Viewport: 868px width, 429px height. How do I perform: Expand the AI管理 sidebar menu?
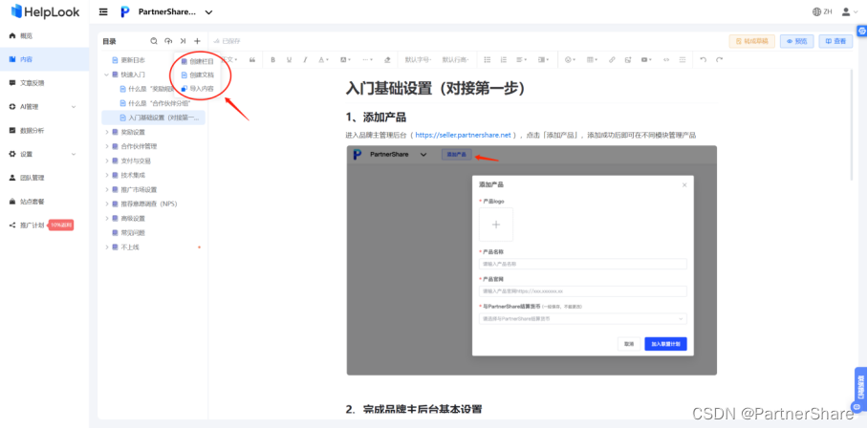tap(44, 107)
